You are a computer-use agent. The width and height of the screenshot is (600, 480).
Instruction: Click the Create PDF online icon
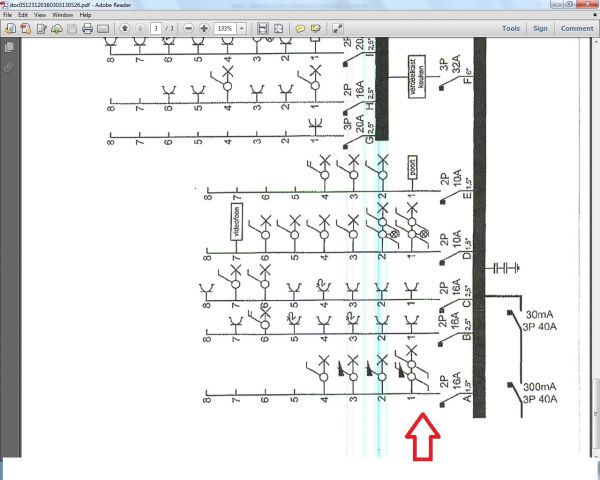click(x=26, y=28)
